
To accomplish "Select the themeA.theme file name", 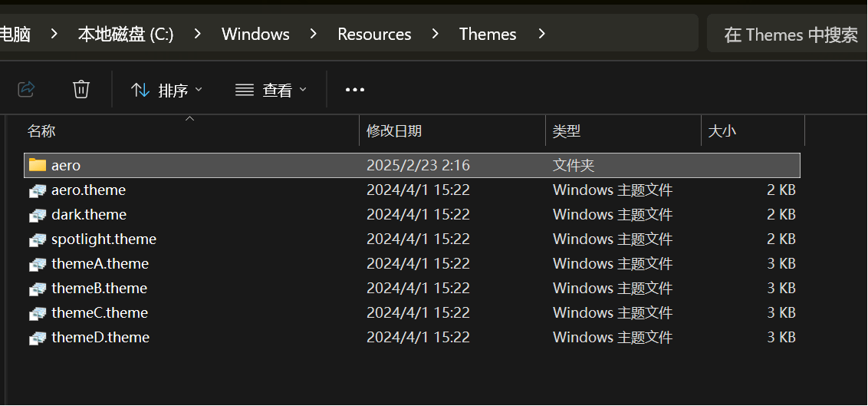I will click(100, 264).
